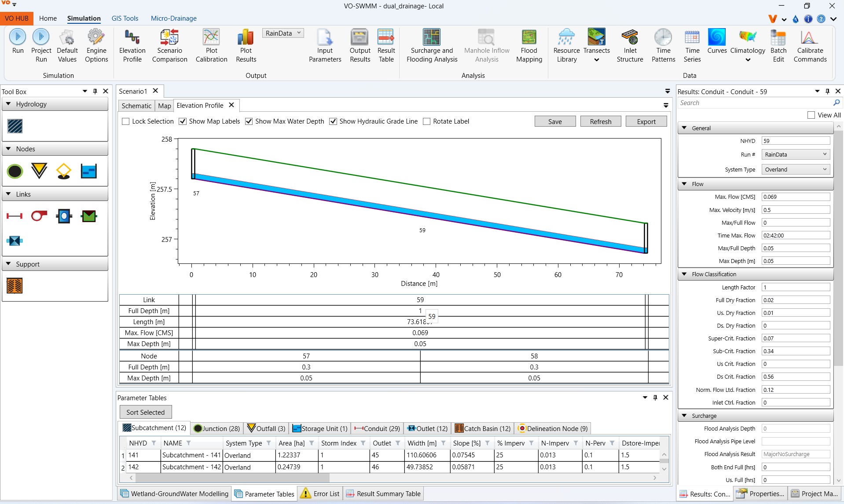Screen dimensions: 844x504
Task: Open Plot Results
Action: pyautogui.click(x=246, y=45)
